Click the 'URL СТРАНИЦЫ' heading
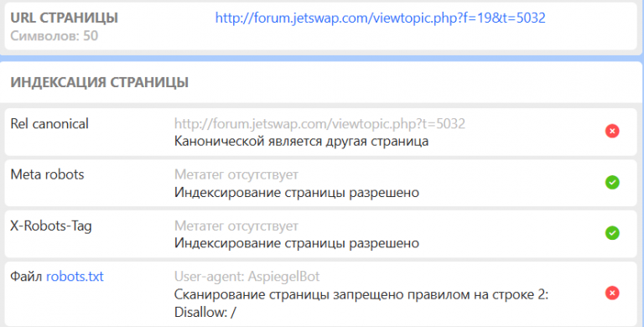Screen dimensions: 644x327 pyautogui.click(x=64, y=18)
